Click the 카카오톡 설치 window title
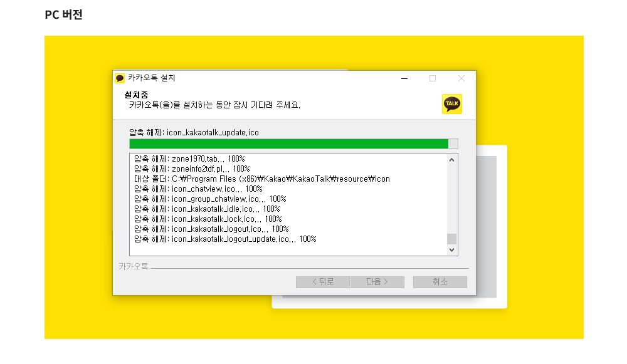The image size is (627, 364). point(152,78)
